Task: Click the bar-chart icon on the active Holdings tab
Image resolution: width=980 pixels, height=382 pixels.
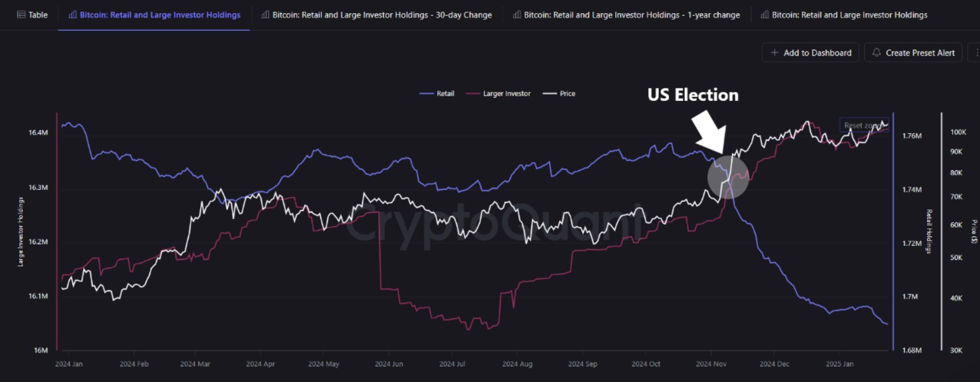Action: tap(73, 15)
